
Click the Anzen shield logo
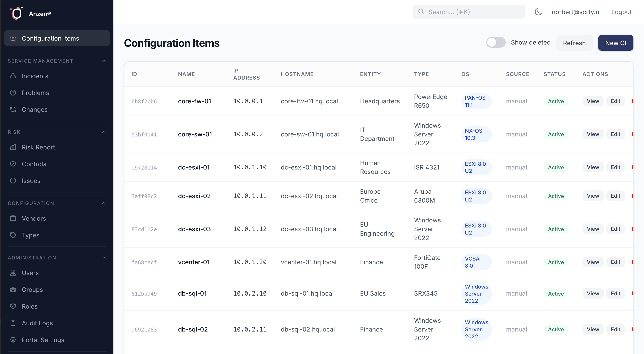tap(17, 13)
